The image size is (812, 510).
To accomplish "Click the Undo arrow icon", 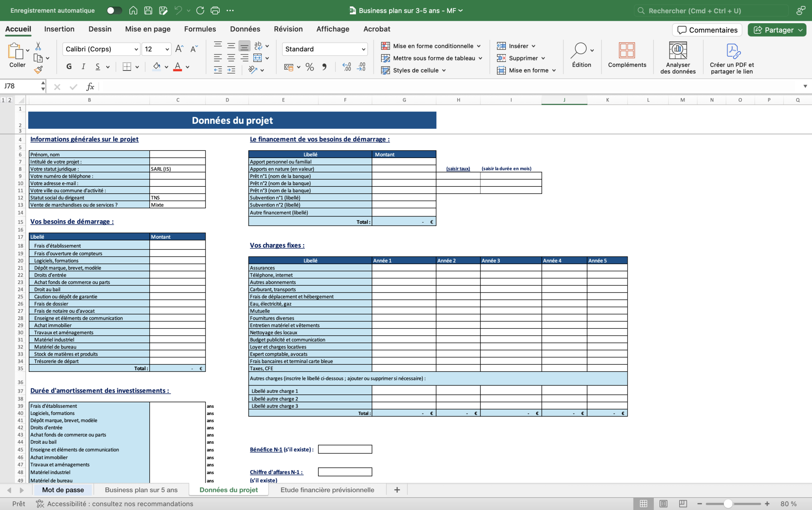I will click(x=178, y=11).
